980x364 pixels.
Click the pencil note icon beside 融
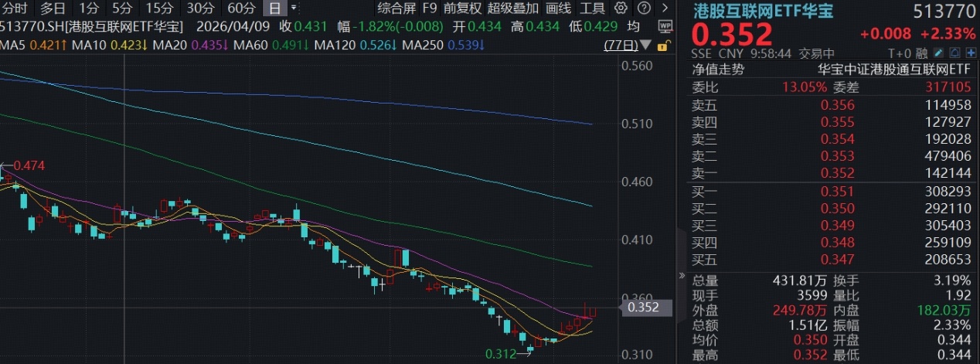(939, 53)
